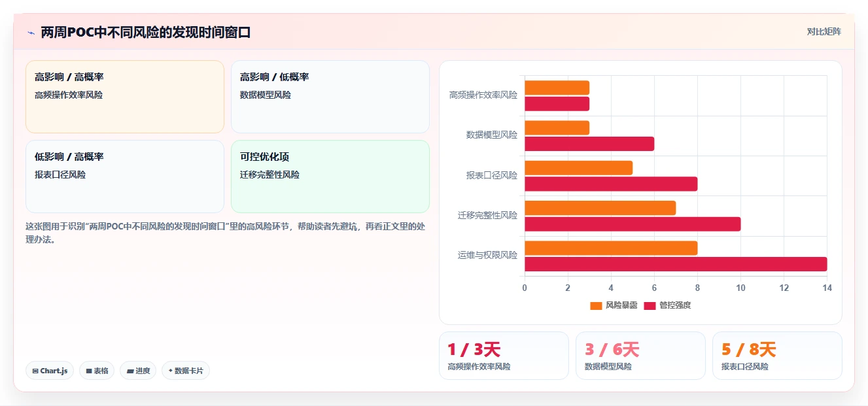Select the 高影响 / 高概率 risk card
Screen dimensions: 868x406
pyautogui.click(x=125, y=97)
